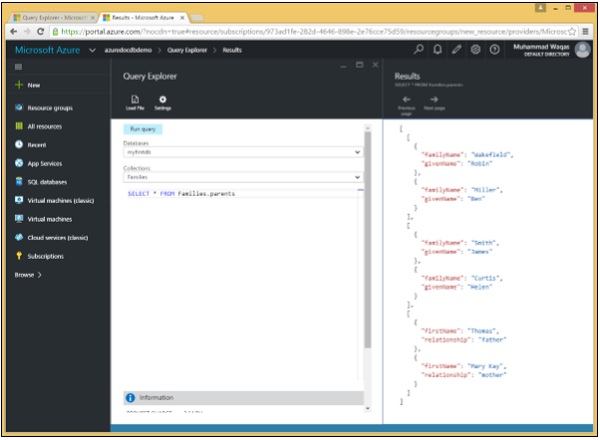
Task: Open the help question mark icon
Action: pos(495,49)
